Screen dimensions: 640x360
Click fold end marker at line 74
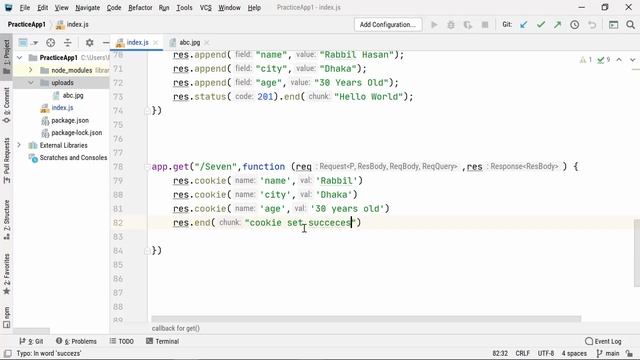click(147, 111)
